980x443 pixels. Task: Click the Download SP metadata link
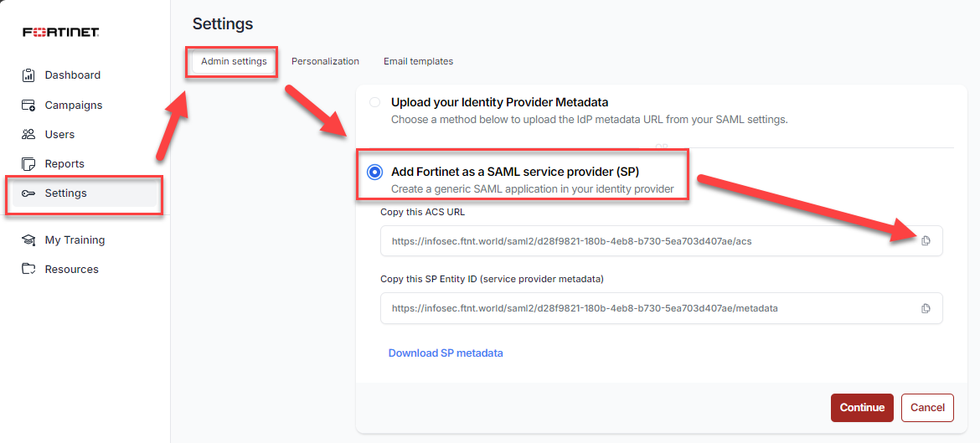click(446, 353)
